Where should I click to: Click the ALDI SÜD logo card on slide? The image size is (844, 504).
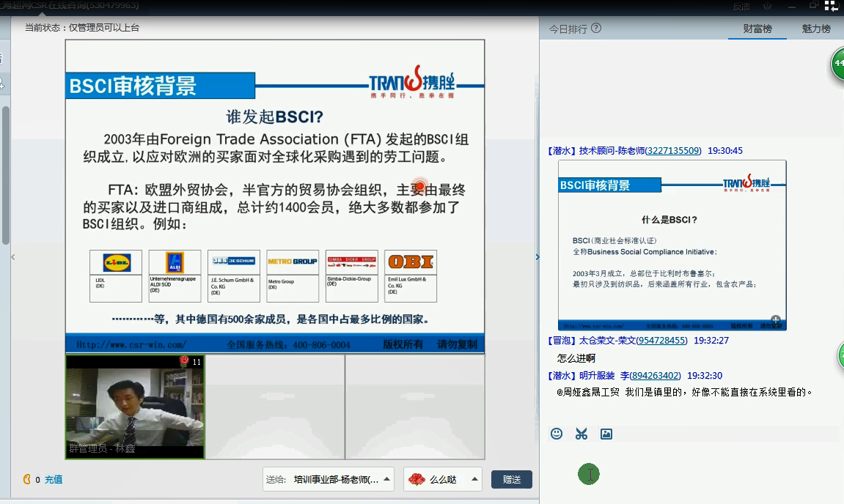coord(175,276)
